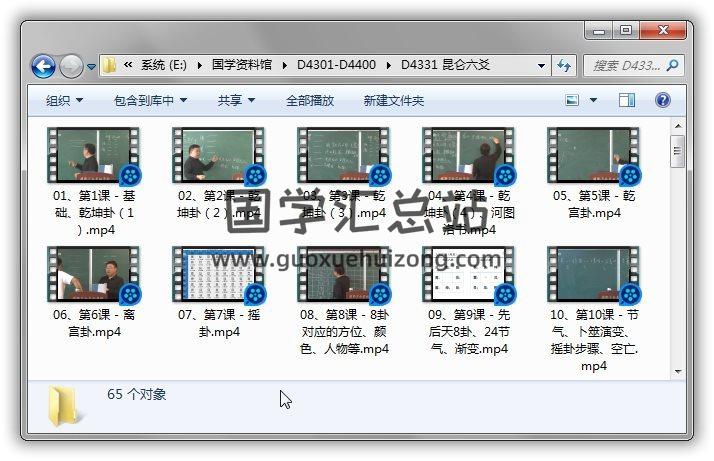Click the Forward navigation arrow
Screen dimensions: 714x461
pos(71,67)
